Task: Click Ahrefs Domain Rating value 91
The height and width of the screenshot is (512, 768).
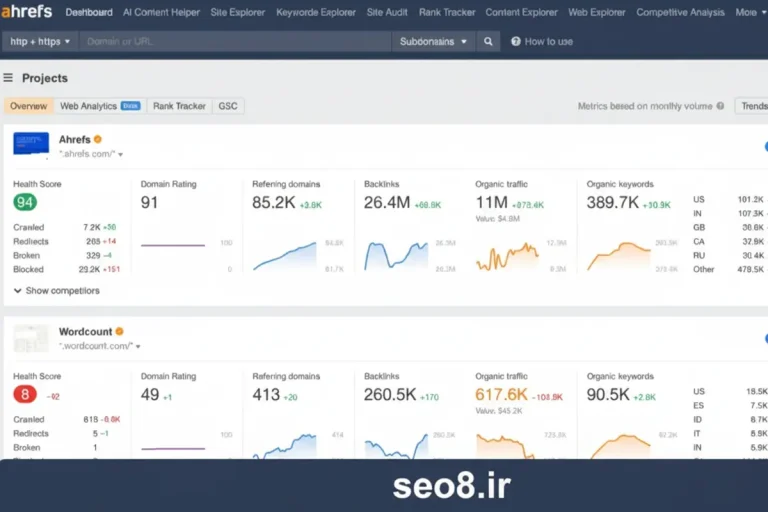Action: pos(149,202)
